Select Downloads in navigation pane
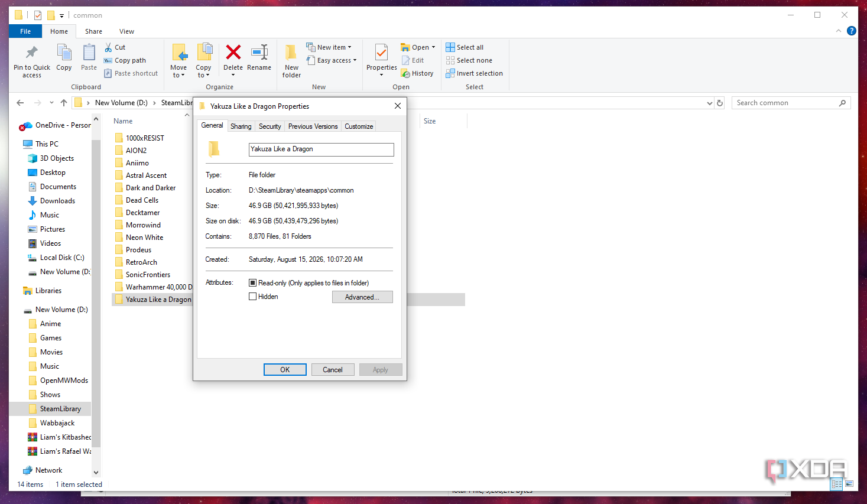 click(57, 201)
